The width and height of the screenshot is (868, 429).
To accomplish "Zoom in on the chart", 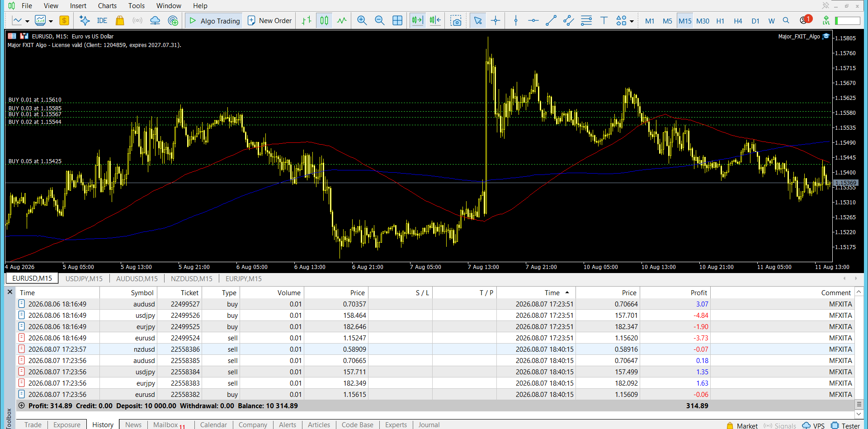I will pos(362,20).
